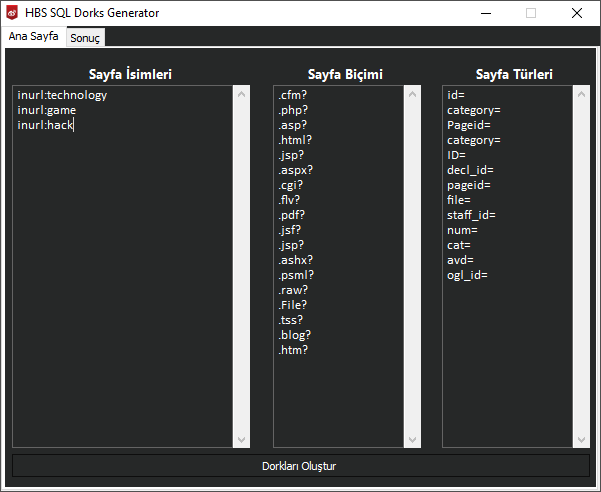Switch to the Sonuç tab
The image size is (601, 492).
pos(85,38)
